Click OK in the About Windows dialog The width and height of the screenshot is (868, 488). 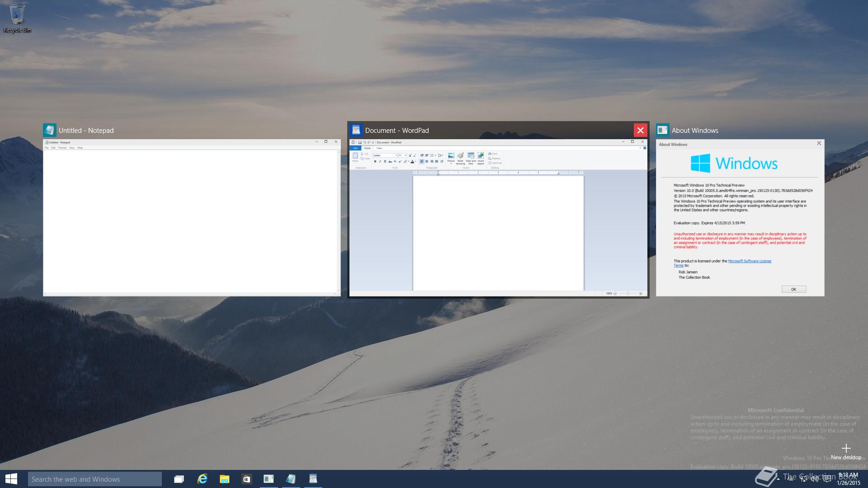tap(793, 289)
